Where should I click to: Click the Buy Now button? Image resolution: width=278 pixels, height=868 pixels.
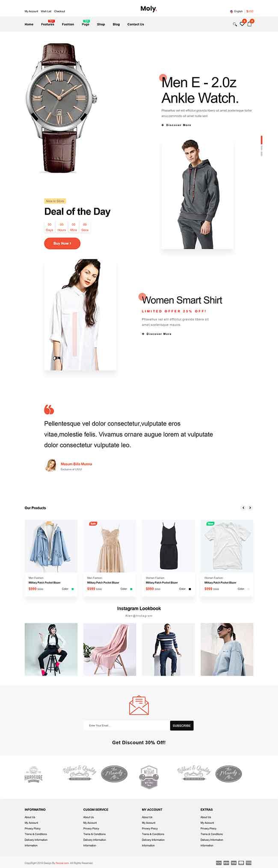(x=62, y=243)
